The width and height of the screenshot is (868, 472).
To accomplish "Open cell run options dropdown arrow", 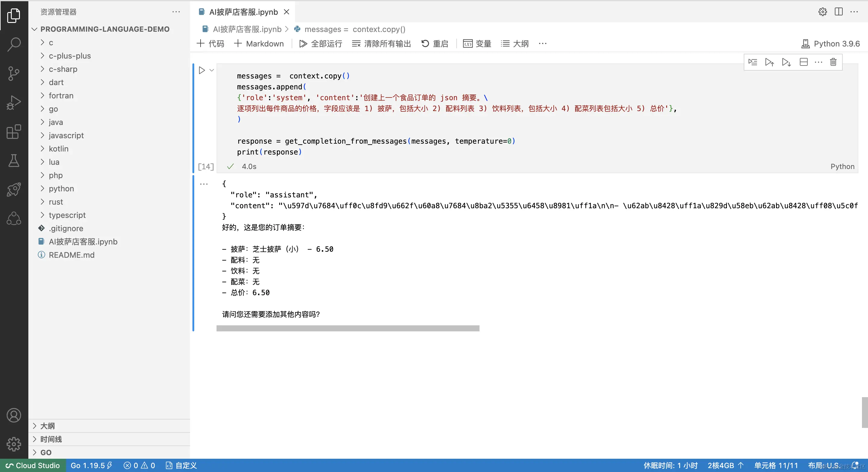I will [212, 70].
